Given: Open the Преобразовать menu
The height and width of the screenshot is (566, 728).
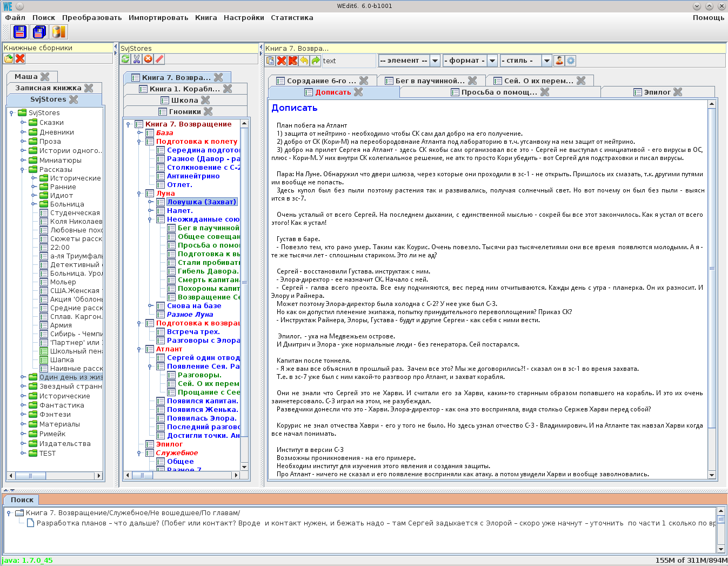Looking at the screenshot, I should [92, 17].
